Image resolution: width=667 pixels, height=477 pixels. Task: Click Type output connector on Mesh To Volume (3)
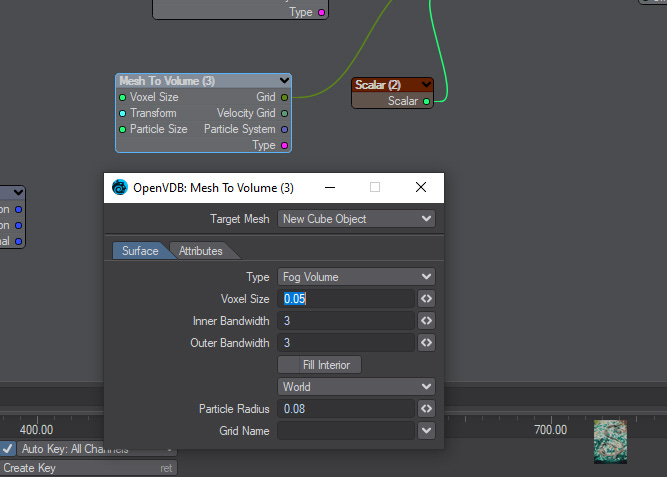point(285,146)
